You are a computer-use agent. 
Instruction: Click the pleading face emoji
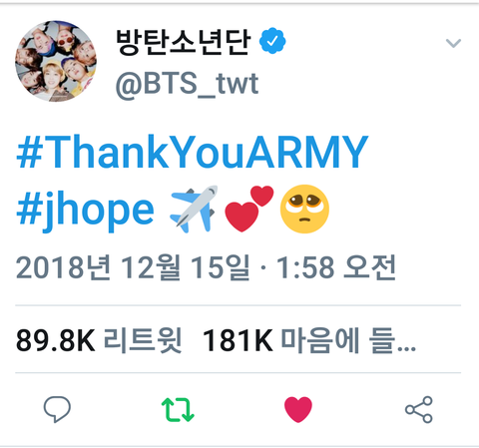tap(304, 209)
